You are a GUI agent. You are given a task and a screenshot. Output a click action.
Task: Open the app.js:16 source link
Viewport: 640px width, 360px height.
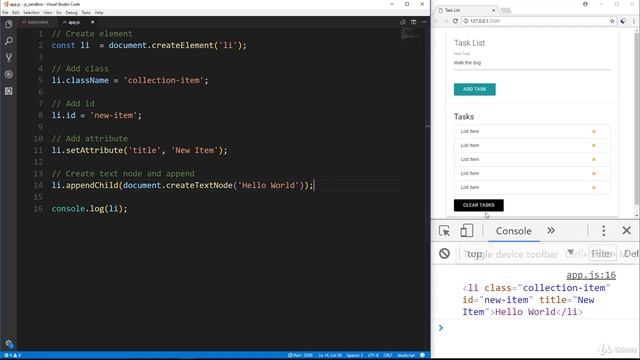pos(591,276)
